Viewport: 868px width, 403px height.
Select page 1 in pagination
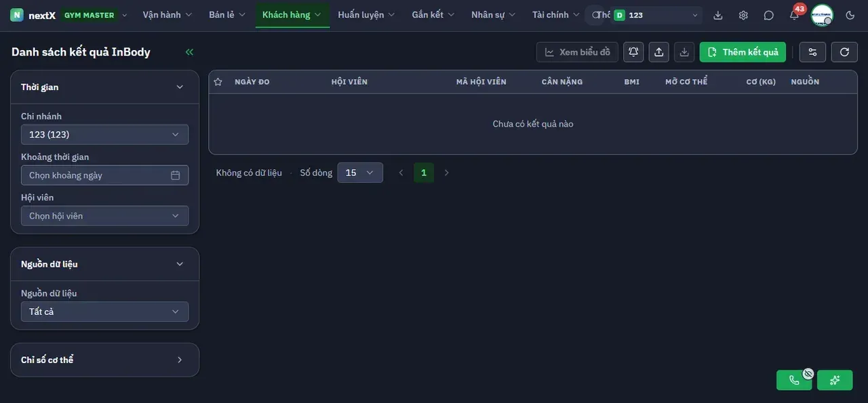tap(424, 173)
